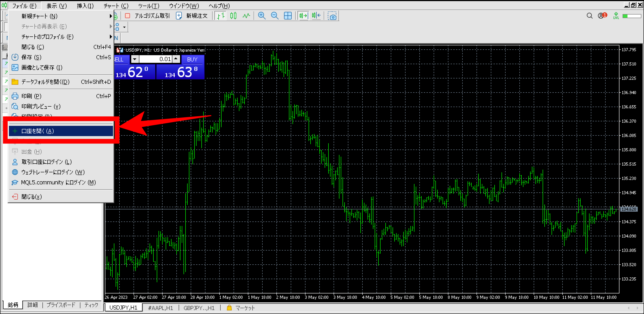
Task: Select the tile windows grid icon
Action: click(x=288, y=16)
